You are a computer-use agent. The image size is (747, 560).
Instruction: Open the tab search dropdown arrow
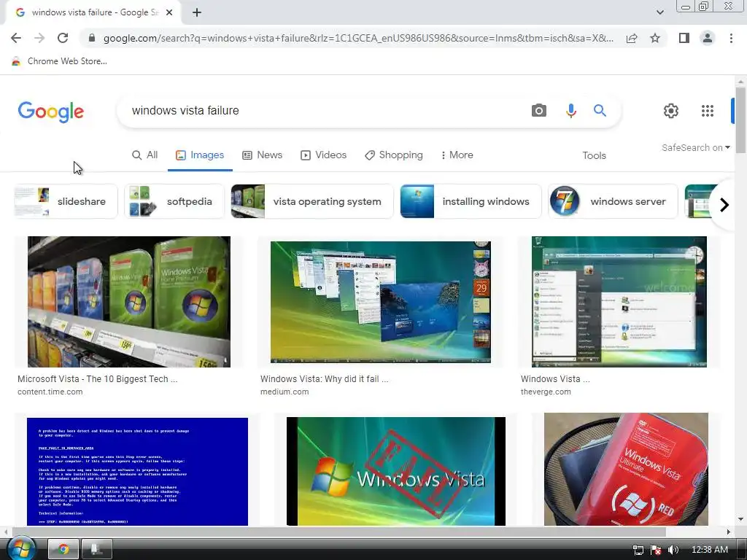pyautogui.click(x=659, y=12)
